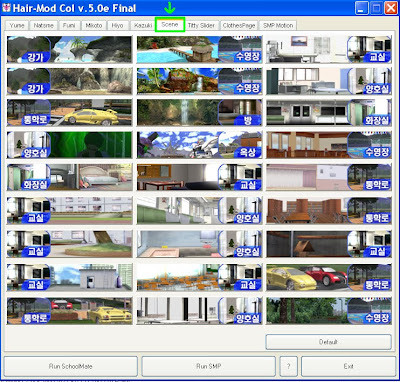Select the bedroom scene with pink bed
The height and width of the screenshot is (382, 400).
tap(69, 177)
